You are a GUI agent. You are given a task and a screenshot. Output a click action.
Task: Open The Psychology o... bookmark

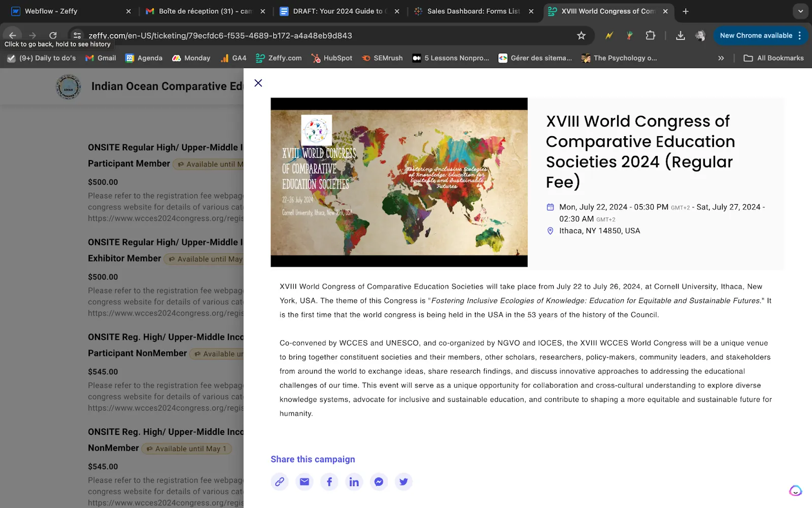(x=619, y=58)
